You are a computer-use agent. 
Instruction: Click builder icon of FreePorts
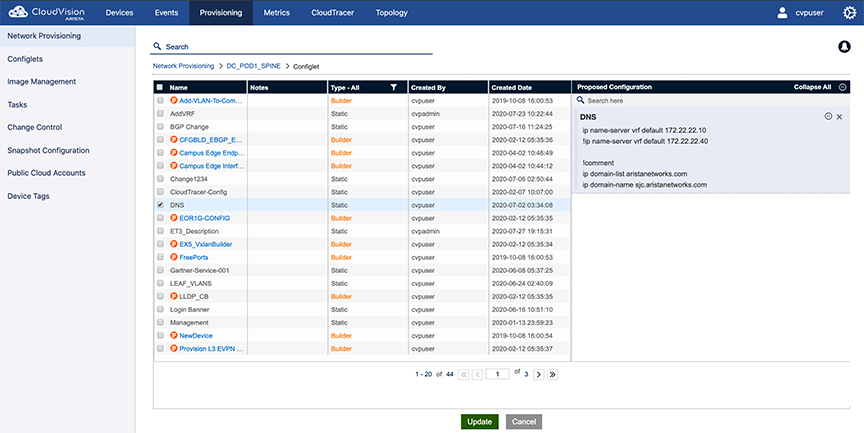[x=174, y=257]
